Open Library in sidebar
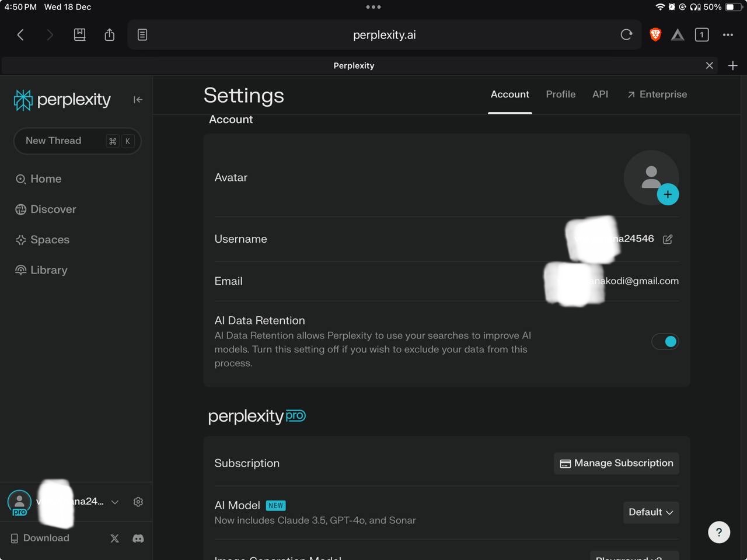Viewport: 747px width, 560px height. [41, 270]
